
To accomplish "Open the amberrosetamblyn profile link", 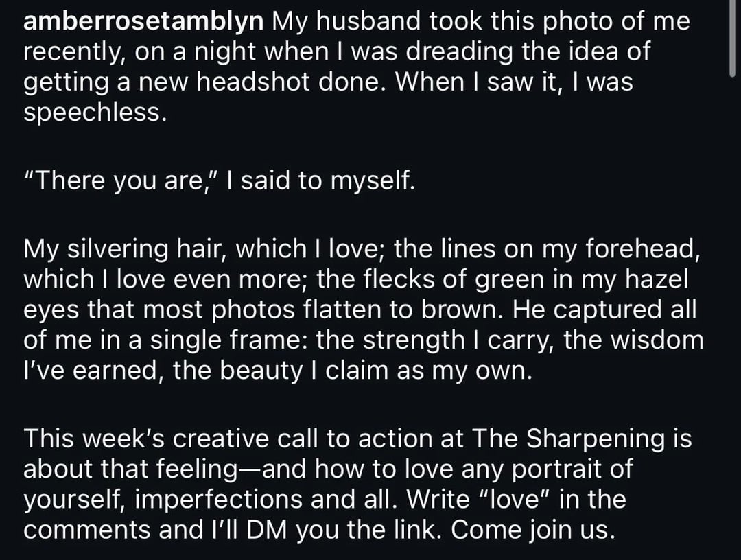I will 143,22.
